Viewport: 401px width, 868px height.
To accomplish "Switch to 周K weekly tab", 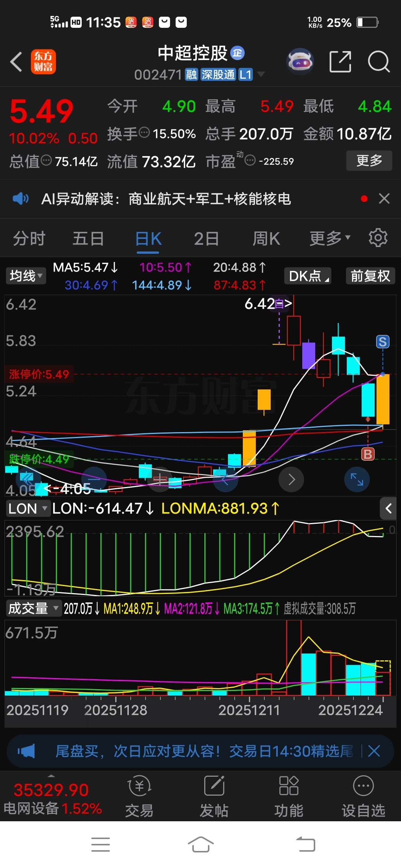I will pyautogui.click(x=266, y=238).
